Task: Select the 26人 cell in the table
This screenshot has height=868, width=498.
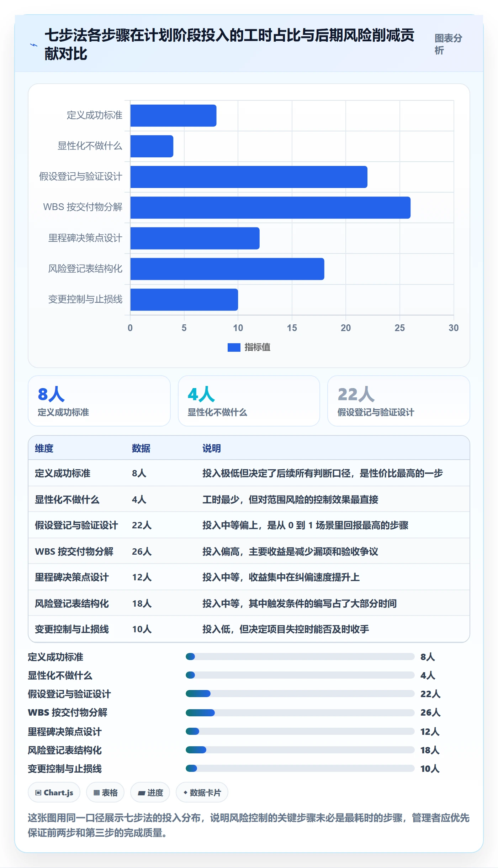Action: tap(142, 551)
